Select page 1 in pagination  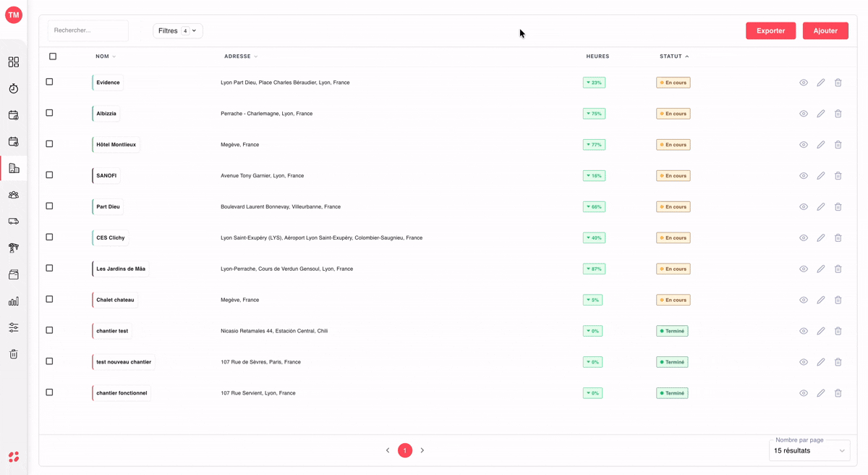point(405,450)
